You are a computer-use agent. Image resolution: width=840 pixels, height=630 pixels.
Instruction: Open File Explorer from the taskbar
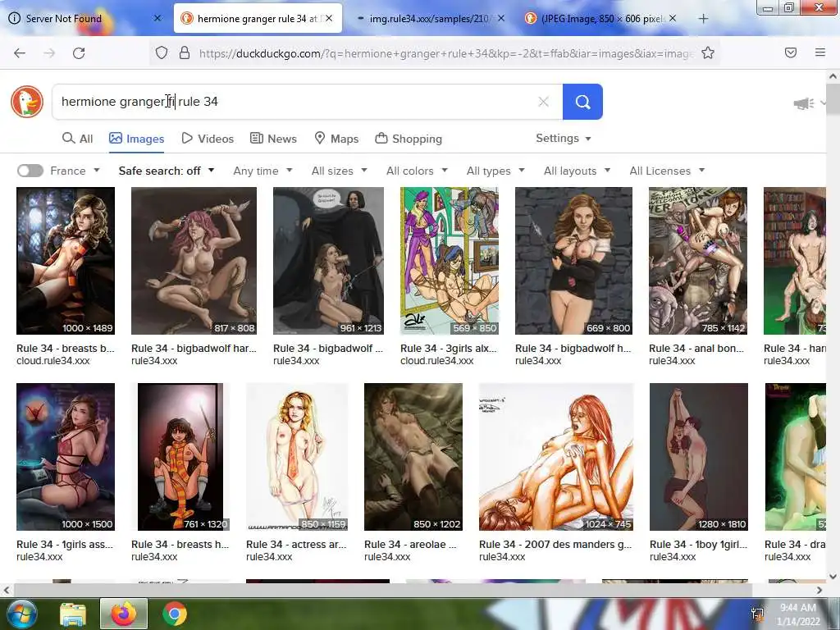73,614
